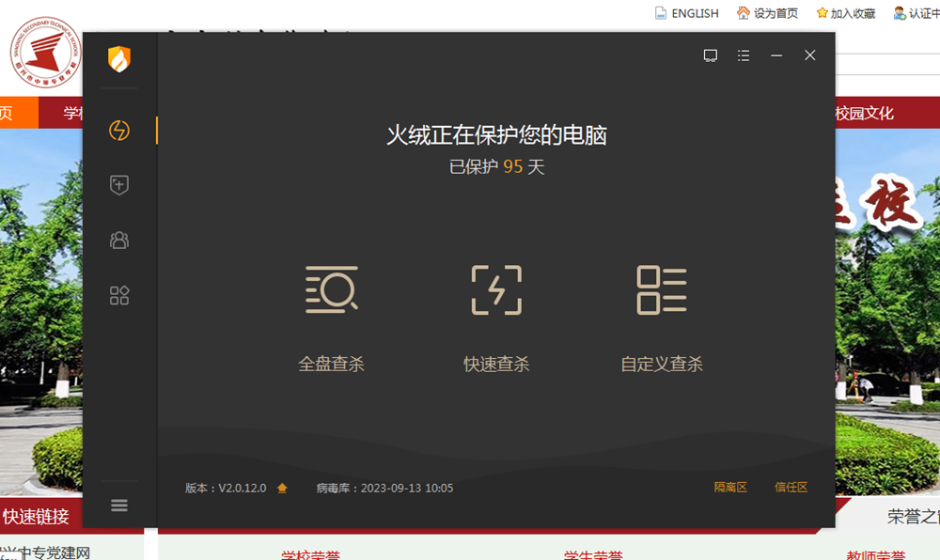The height and width of the screenshot is (560, 940).
Task: Click the monitor-shaped icon in the title bar
Action: pyautogui.click(x=710, y=55)
